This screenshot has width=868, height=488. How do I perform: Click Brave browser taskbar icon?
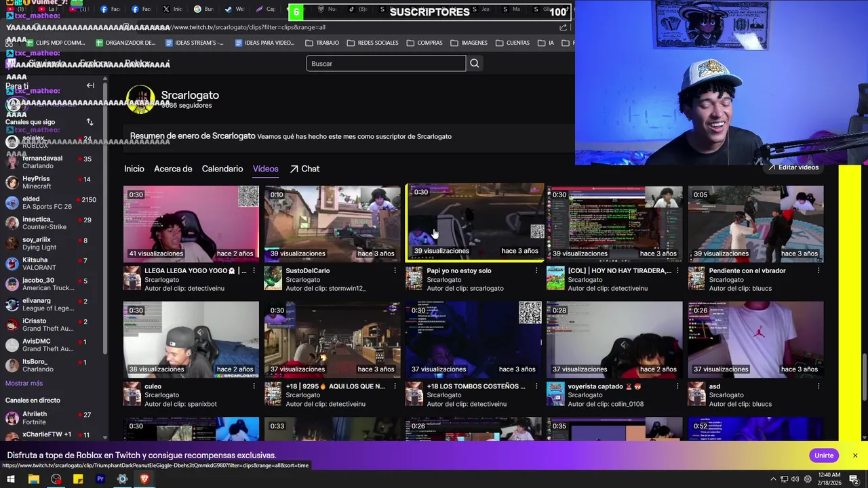pyautogui.click(x=144, y=479)
